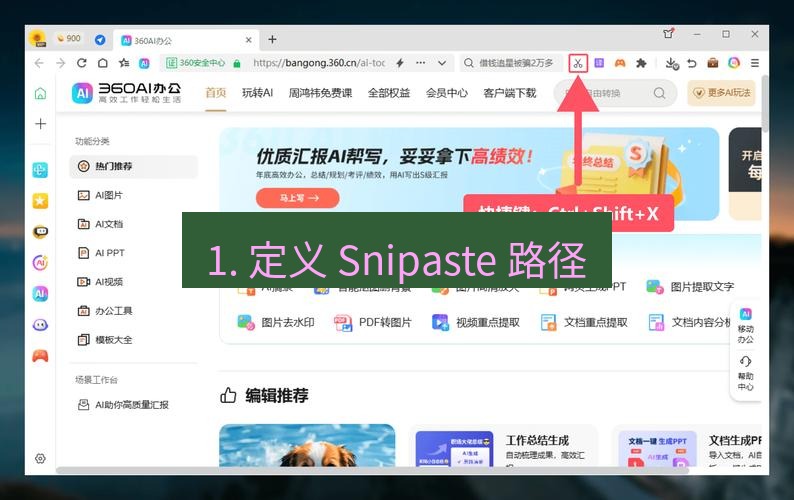Click the URL address field

tap(319, 63)
